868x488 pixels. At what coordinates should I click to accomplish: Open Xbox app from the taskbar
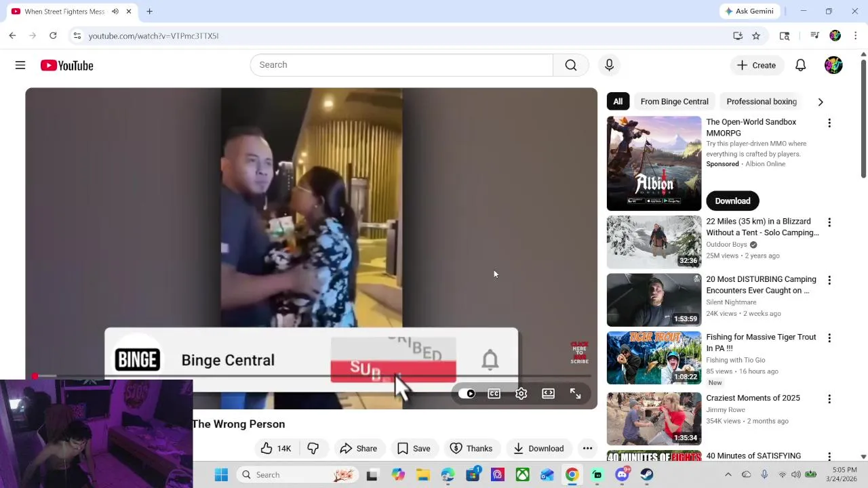522,474
